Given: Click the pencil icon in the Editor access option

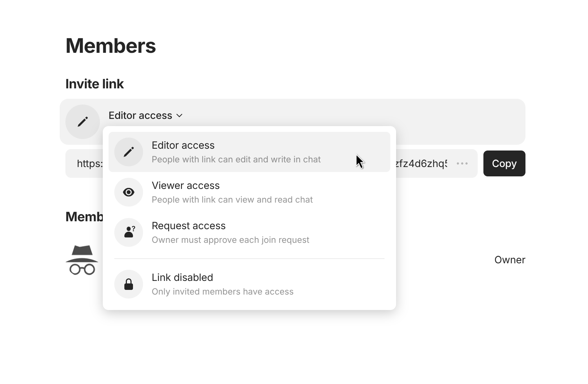Looking at the screenshot, I should pos(129,152).
